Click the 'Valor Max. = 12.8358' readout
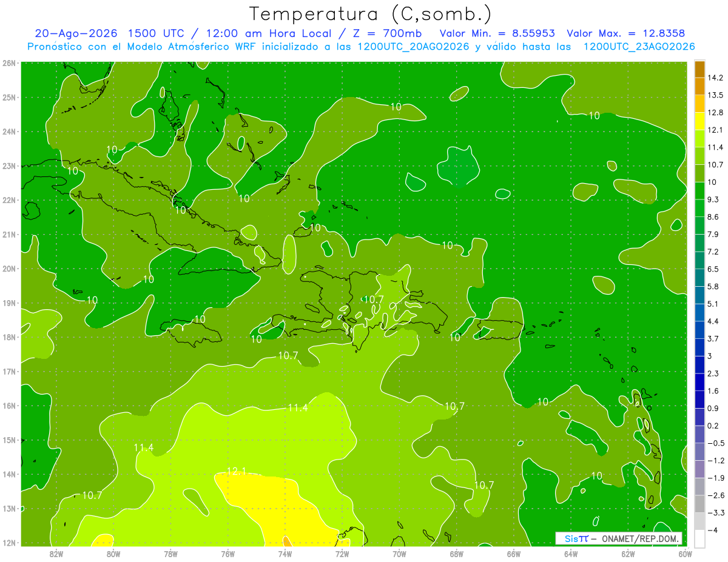The width and height of the screenshot is (728, 562). click(x=627, y=33)
